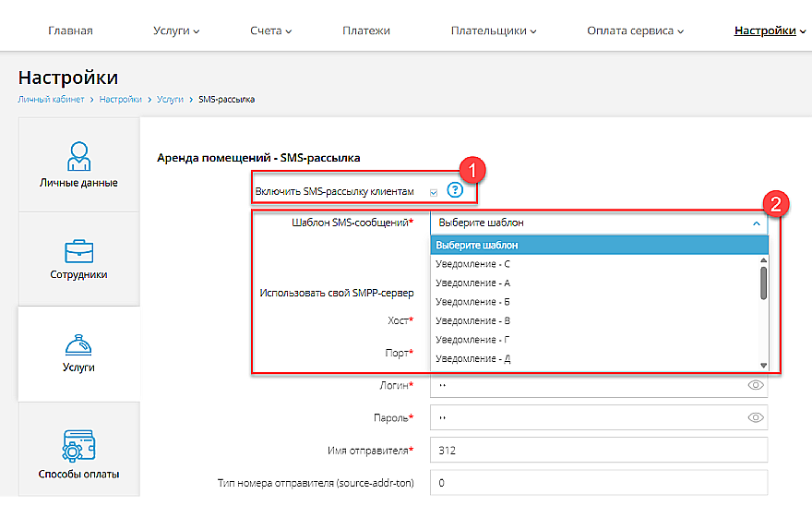Select the Сотрудники briefcase icon
812x506 pixels.
point(78,251)
